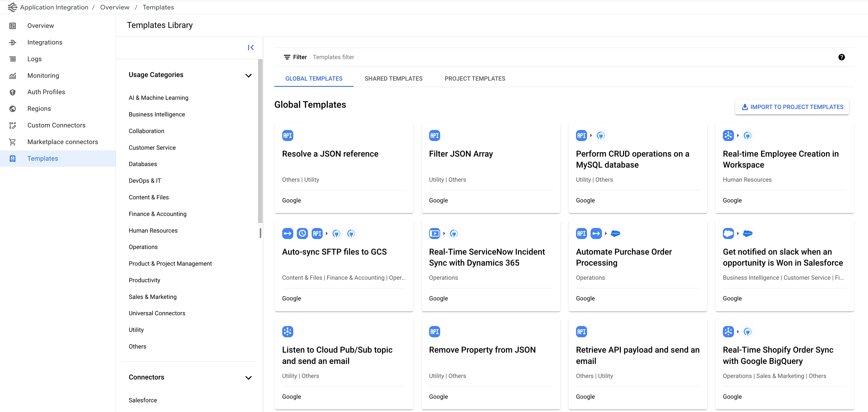Click the API trigger icon on 'Filter JSON Array'

[x=435, y=135]
